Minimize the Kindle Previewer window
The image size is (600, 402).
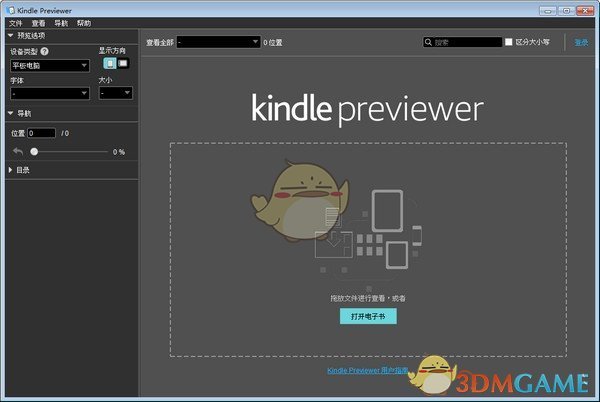[548, 11]
